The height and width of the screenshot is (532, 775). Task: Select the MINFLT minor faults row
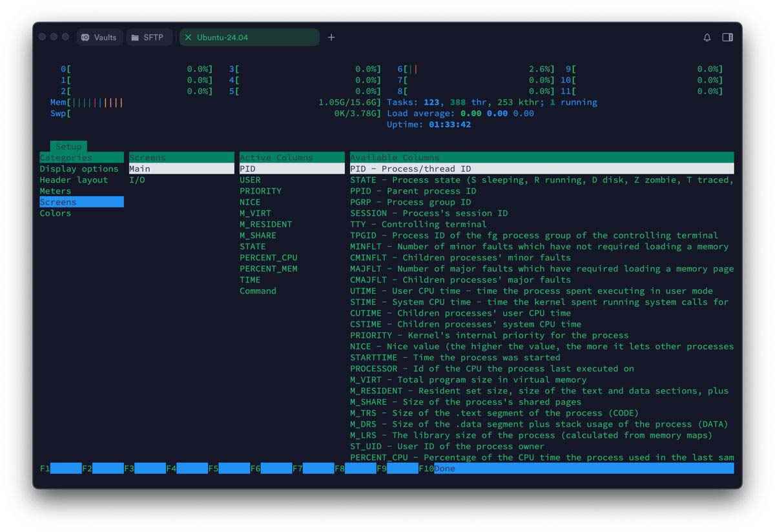[x=542, y=246]
